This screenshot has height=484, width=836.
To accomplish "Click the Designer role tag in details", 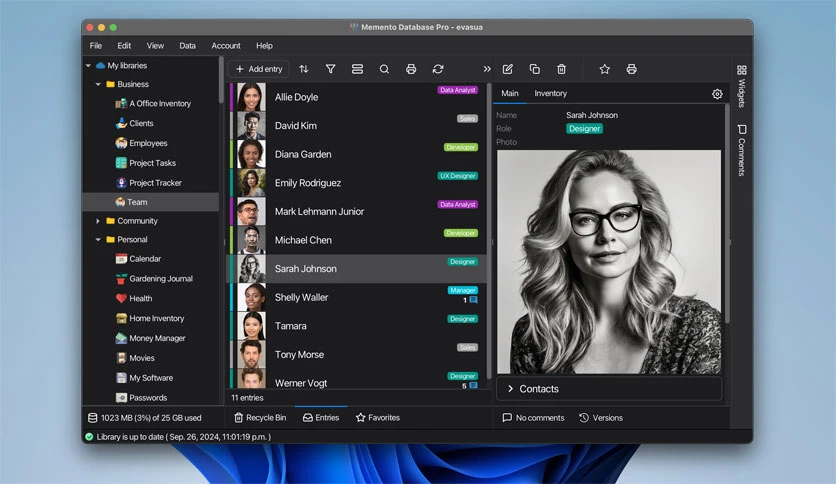I will 584,128.
